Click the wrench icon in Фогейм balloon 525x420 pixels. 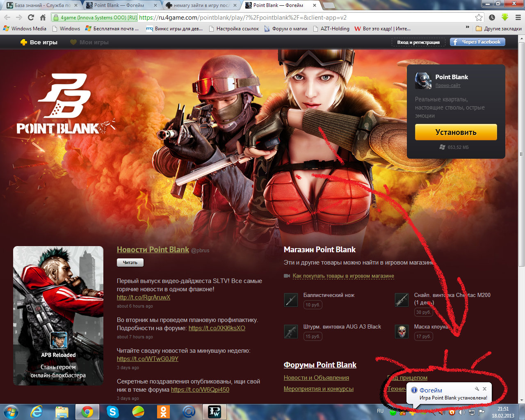pos(477,389)
